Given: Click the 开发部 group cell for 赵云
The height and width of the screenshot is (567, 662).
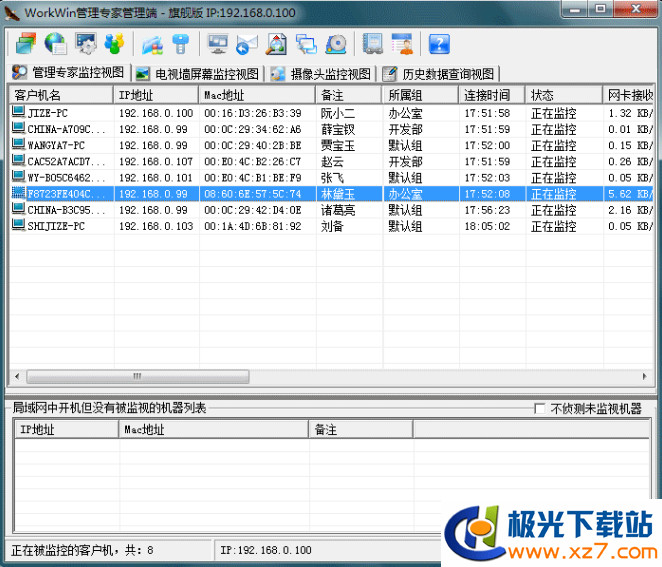Looking at the screenshot, I should coord(405,161).
